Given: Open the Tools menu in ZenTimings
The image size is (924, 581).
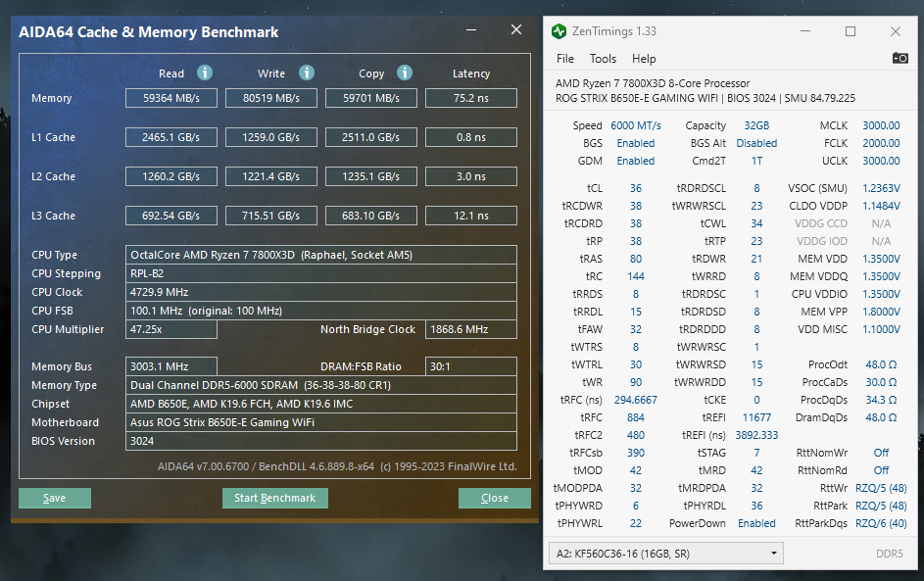Looking at the screenshot, I should coord(603,59).
